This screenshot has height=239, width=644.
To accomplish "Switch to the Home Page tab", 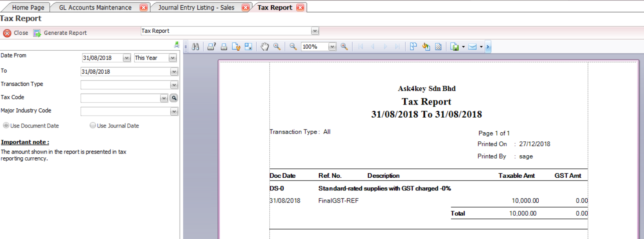I will click(28, 7).
